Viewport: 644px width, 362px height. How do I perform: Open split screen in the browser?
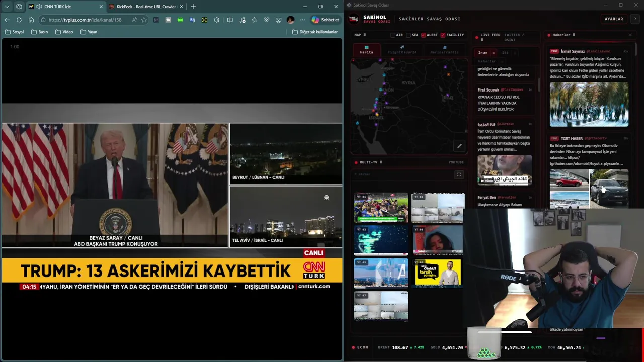230,20
